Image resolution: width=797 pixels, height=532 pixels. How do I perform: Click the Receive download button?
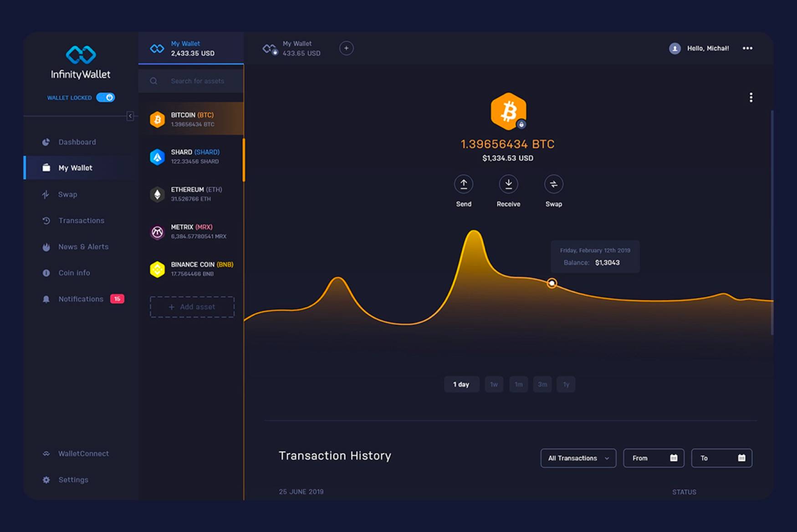(508, 184)
